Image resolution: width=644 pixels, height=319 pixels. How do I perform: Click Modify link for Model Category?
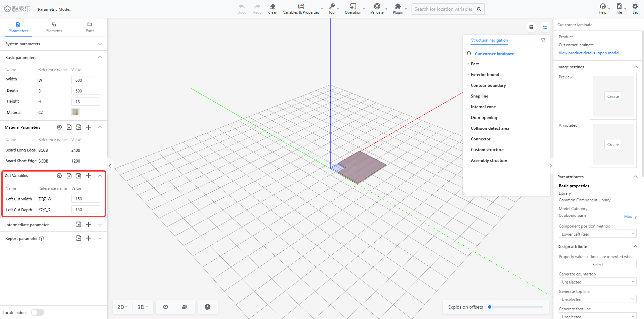click(x=630, y=216)
